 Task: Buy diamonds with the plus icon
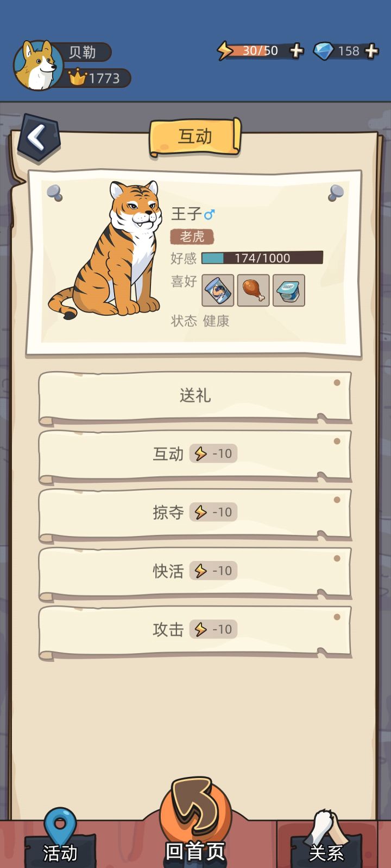[371, 51]
